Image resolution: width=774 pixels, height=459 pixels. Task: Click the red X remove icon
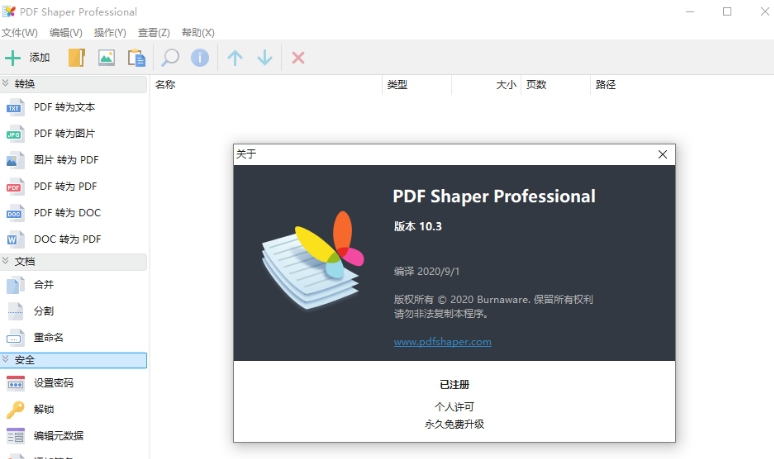pos(298,58)
